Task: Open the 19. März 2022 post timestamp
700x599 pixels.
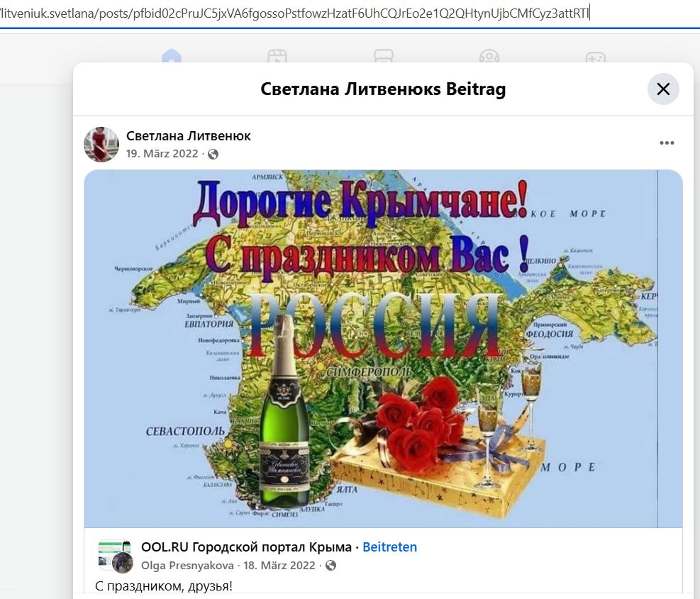Action: 162,154
